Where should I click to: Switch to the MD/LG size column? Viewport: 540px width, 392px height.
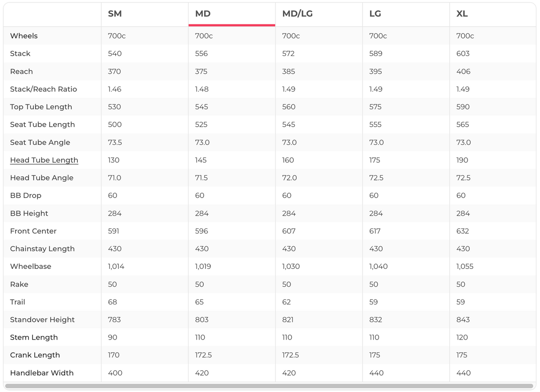click(297, 14)
